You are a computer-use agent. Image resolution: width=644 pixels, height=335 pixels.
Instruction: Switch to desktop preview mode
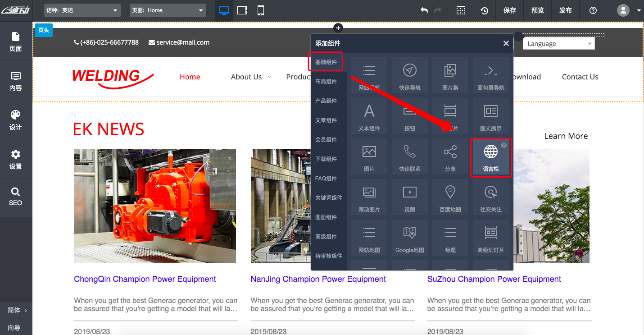point(224,10)
